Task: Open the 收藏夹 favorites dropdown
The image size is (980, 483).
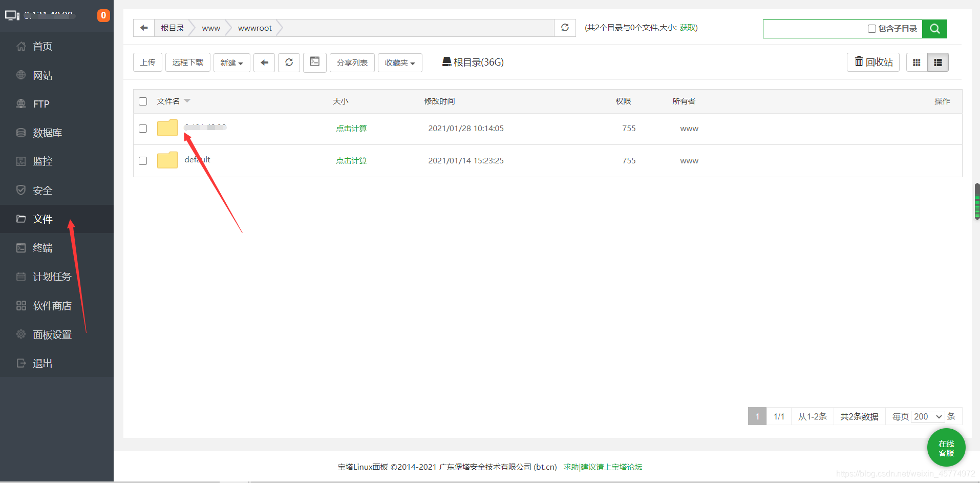Action: pyautogui.click(x=399, y=62)
